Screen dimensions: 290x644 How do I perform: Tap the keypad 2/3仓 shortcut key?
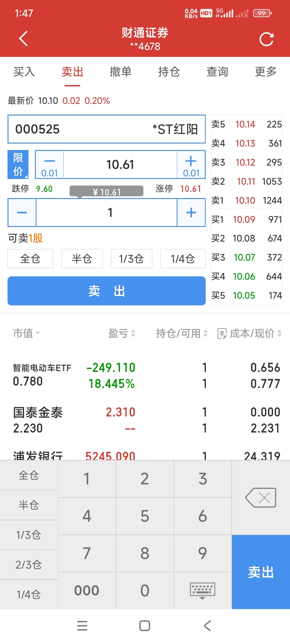[29, 565]
